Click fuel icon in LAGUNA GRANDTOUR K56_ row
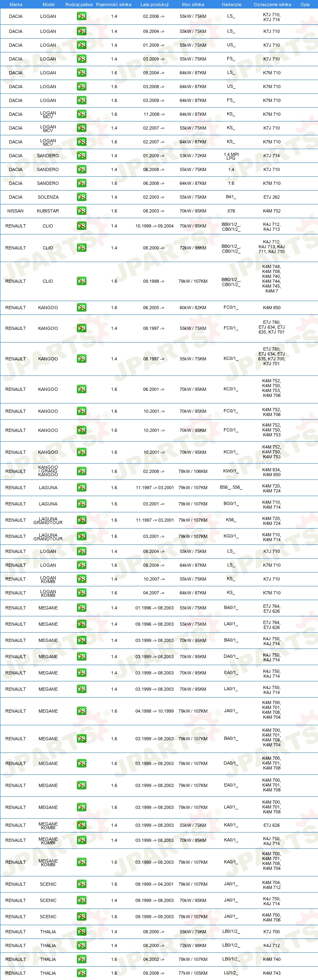This screenshot has height=980, width=318. (81, 520)
